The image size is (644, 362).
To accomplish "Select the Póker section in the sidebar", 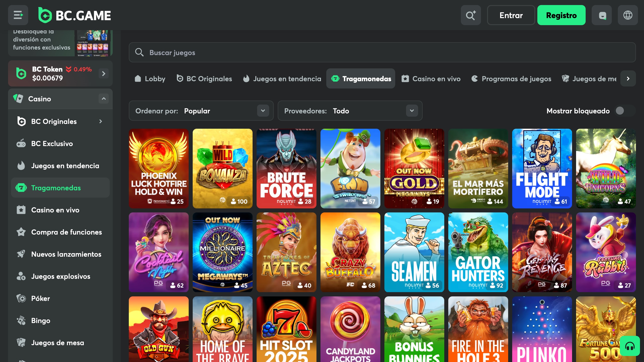I will coord(41,298).
